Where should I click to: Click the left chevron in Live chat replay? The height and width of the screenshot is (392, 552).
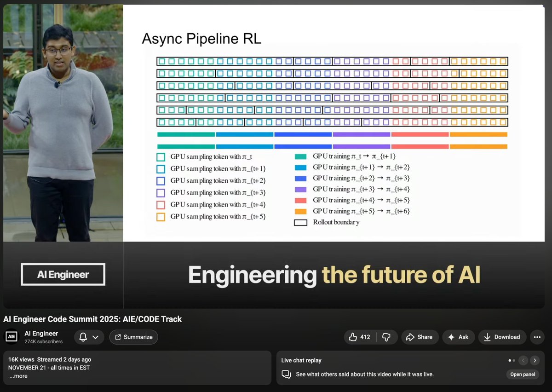pyautogui.click(x=523, y=360)
